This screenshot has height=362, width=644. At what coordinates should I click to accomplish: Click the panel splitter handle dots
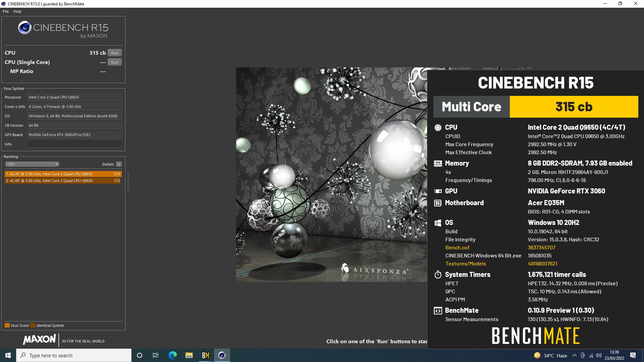128,181
